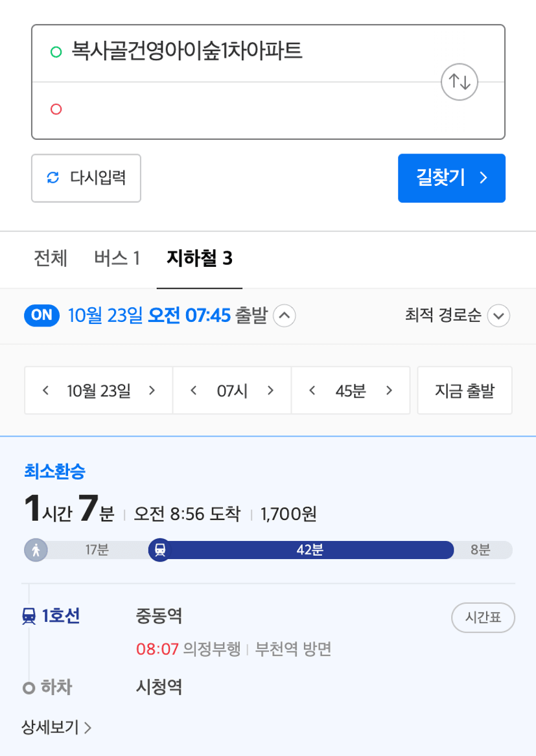Increase minutes from 45분
This screenshot has width=536, height=756.
tap(390, 391)
